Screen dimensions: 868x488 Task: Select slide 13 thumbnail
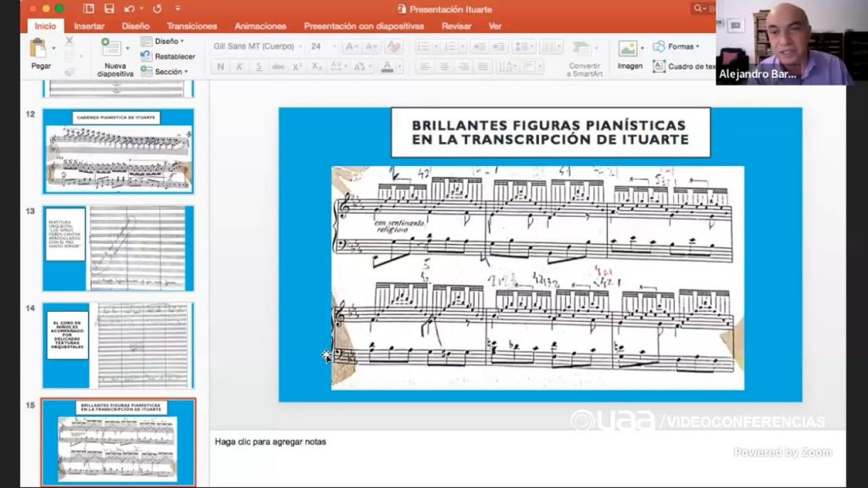click(119, 248)
